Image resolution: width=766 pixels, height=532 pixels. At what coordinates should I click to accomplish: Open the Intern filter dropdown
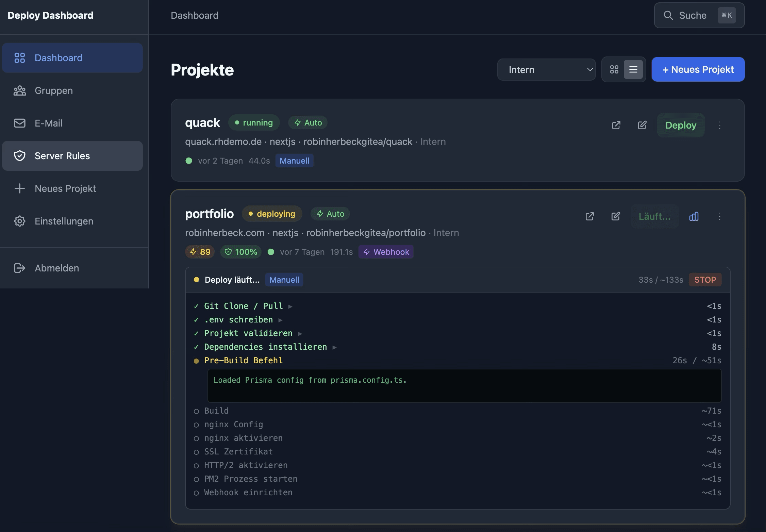pyautogui.click(x=546, y=69)
